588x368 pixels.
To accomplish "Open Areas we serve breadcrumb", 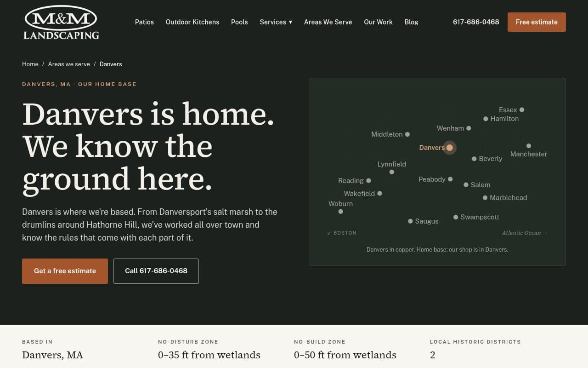I will pyautogui.click(x=69, y=64).
